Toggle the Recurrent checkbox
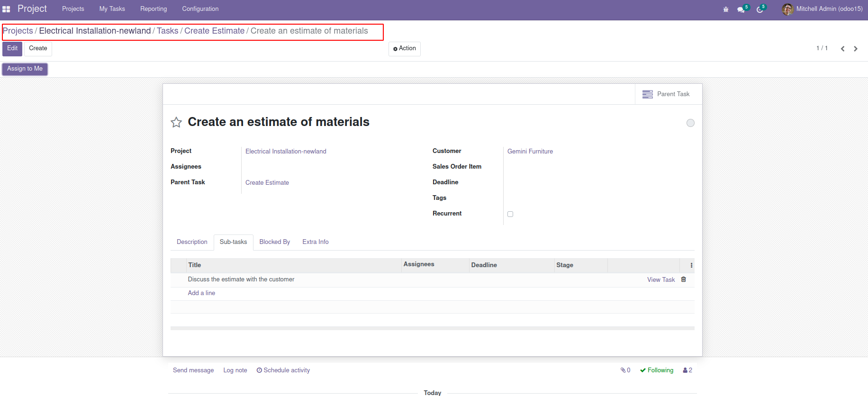Image resolution: width=868 pixels, height=396 pixels. coord(510,214)
